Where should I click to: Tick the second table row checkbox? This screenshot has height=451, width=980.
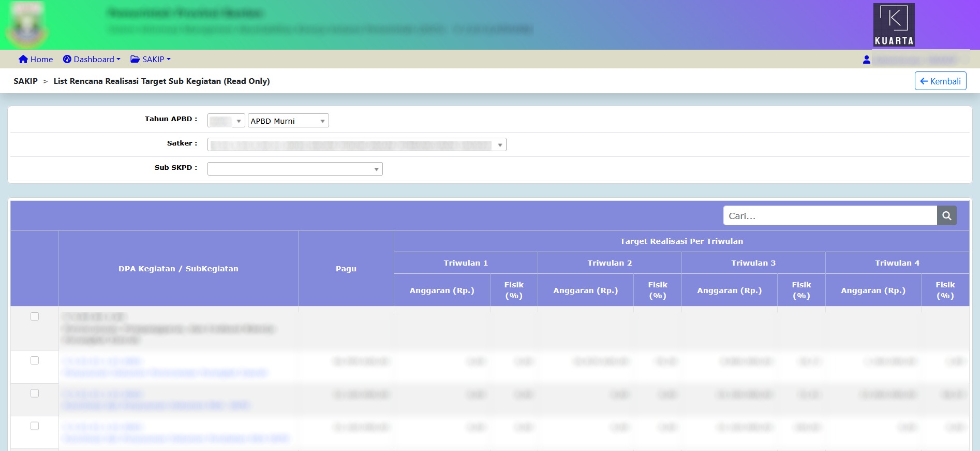pos(35,360)
